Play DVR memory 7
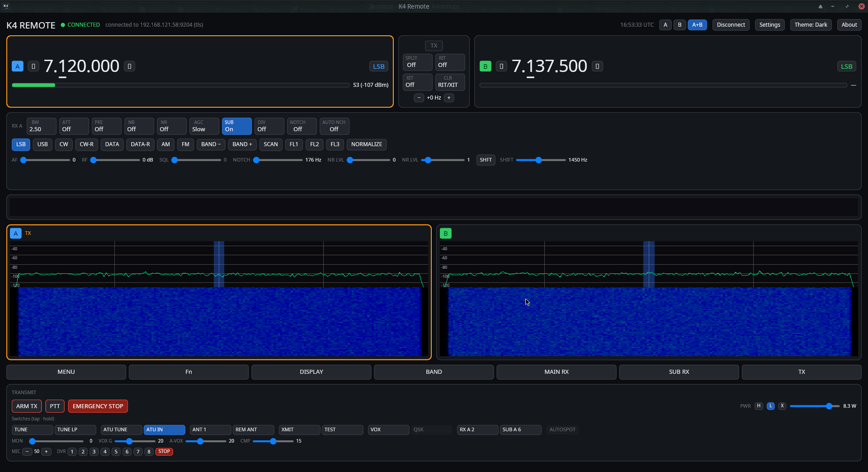The width and height of the screenshot is (868, 472). (138, 452)
